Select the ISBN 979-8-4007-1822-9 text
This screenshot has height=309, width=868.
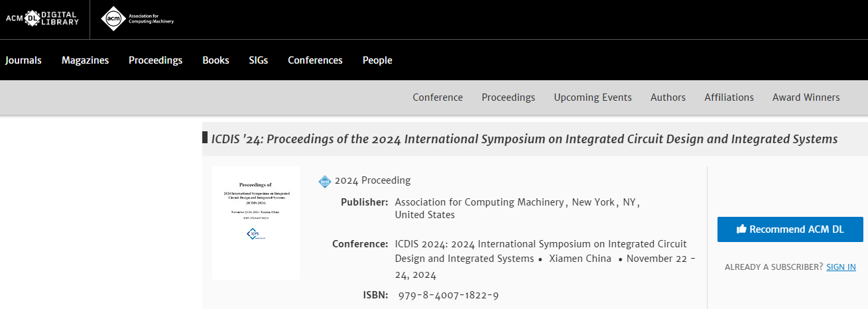448,295
